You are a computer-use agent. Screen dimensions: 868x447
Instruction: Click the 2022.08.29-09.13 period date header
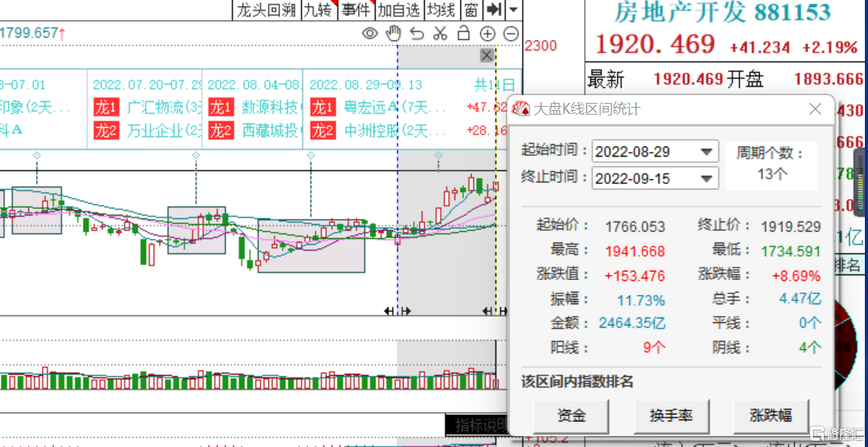coord(365,85)
